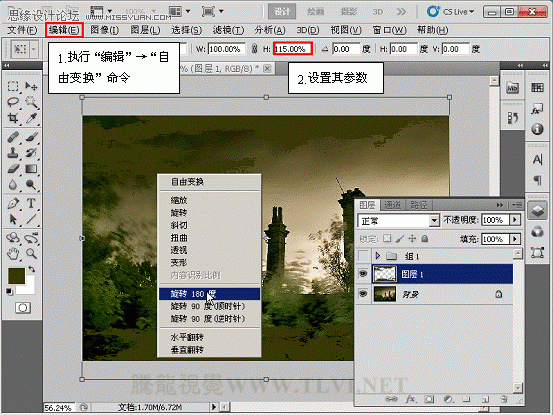Hide 图层 1 layer visibility
This screenshot has width=553, height=415.
(x=363, y=274)
